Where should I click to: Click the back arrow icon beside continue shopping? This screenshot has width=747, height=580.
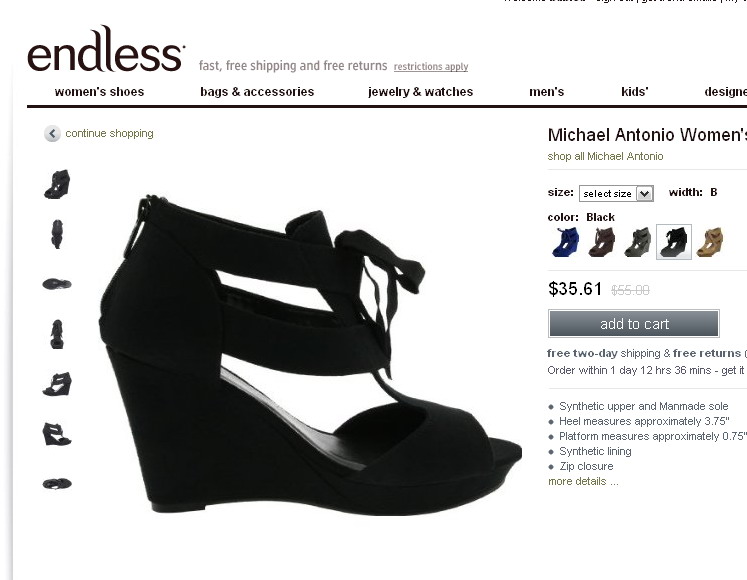pos(52,133)
